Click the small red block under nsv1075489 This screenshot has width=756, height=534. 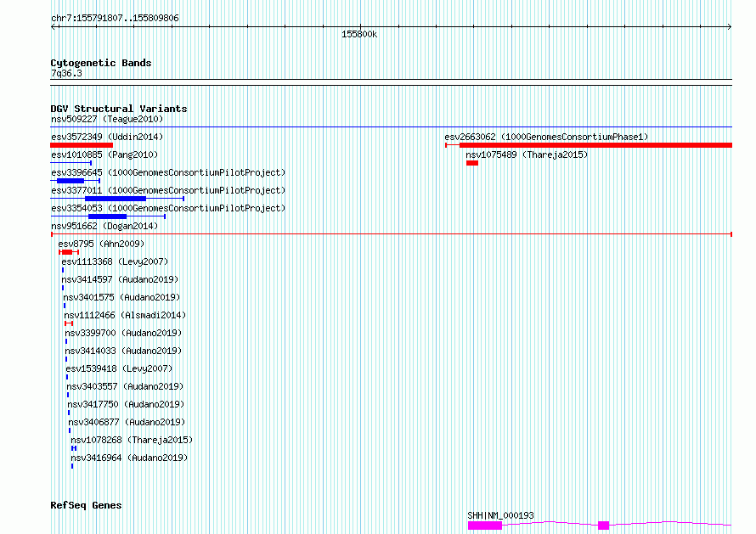click(472, 163)
